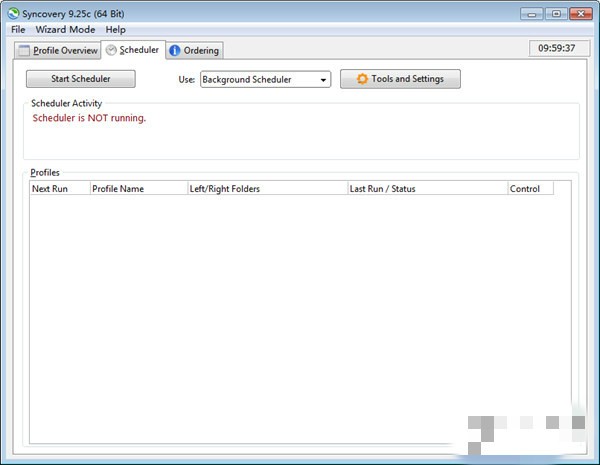
Task: Open the File menu
Action: coord(18,30)
